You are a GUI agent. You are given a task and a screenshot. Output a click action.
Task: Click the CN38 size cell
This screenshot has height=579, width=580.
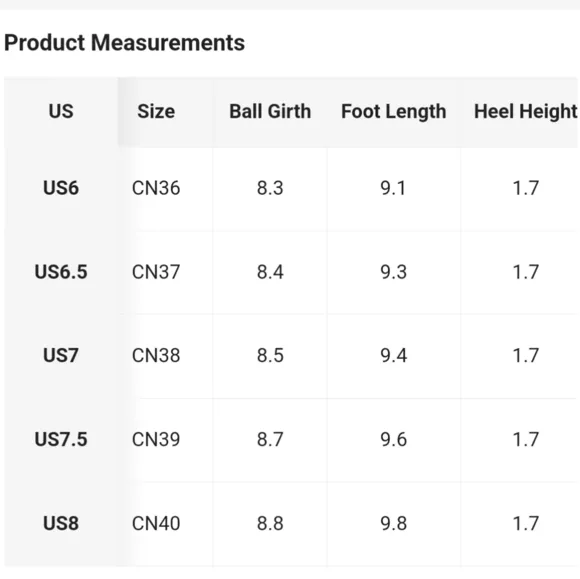pyautogui.click(x=156, y=356)
